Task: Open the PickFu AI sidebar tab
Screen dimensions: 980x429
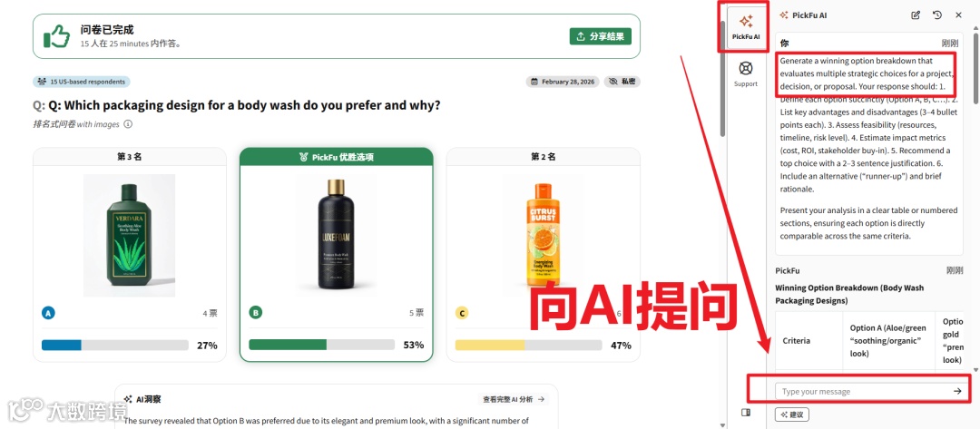Action: click(x=746, y=27)
